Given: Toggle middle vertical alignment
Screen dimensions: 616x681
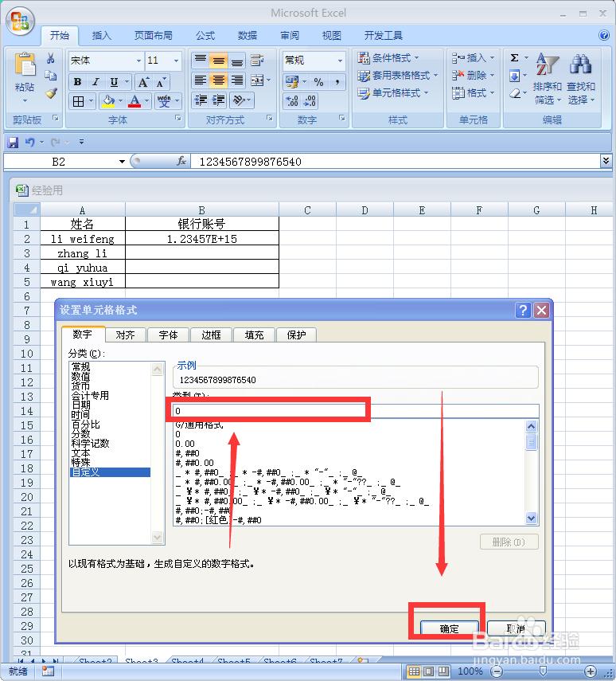Looking at the screenshot, I should point(218,61).
